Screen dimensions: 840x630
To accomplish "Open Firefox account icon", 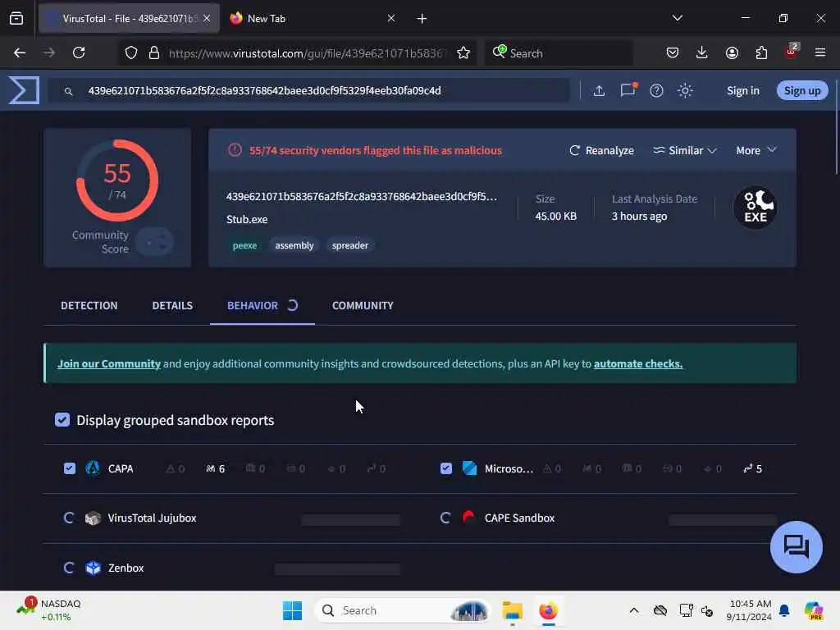I will (x=732, y=52).
